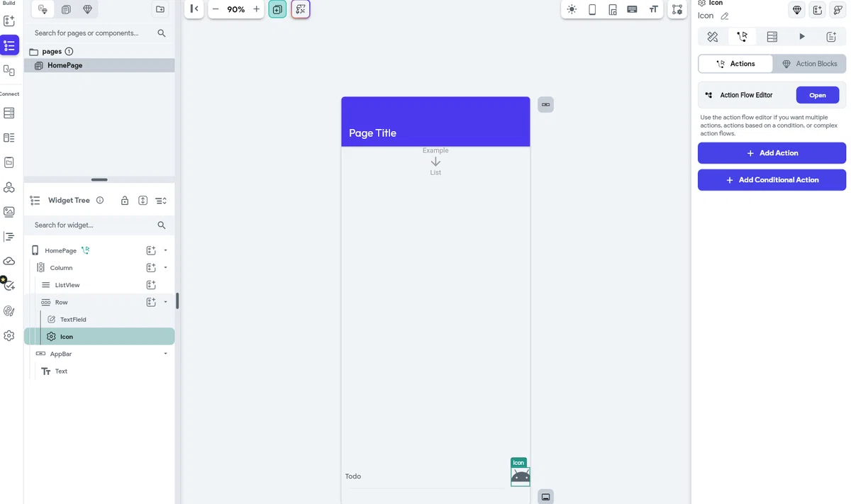Screen dimensions: 851x504
Task: Open the Data Types icon in the left rail
Action: pos(9,138)
